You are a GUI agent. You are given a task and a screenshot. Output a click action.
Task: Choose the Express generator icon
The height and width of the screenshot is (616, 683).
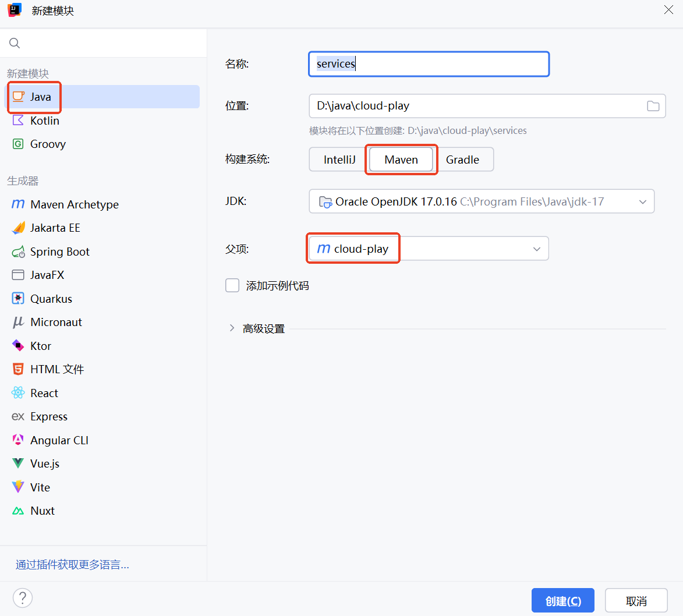(x=18, y=416)
